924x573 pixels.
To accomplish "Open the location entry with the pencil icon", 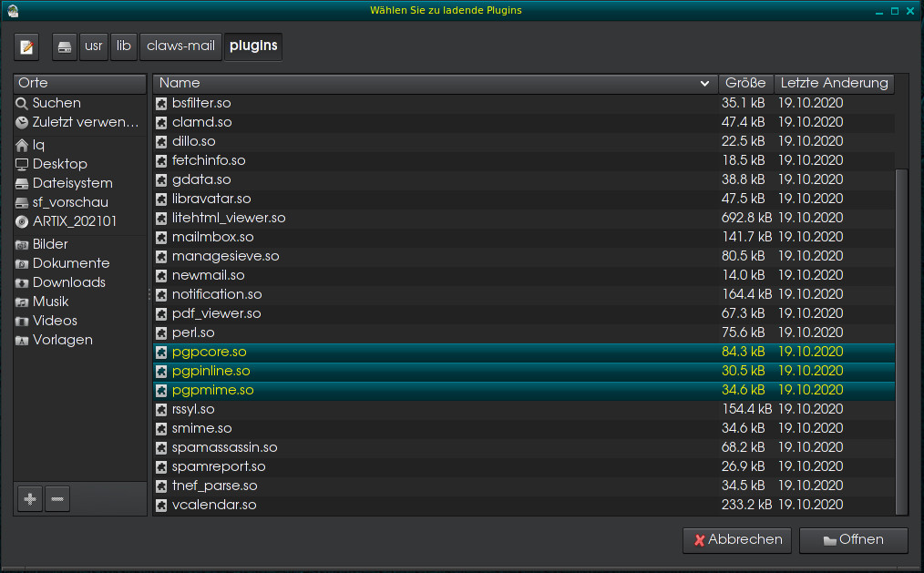I will point(26,46).
